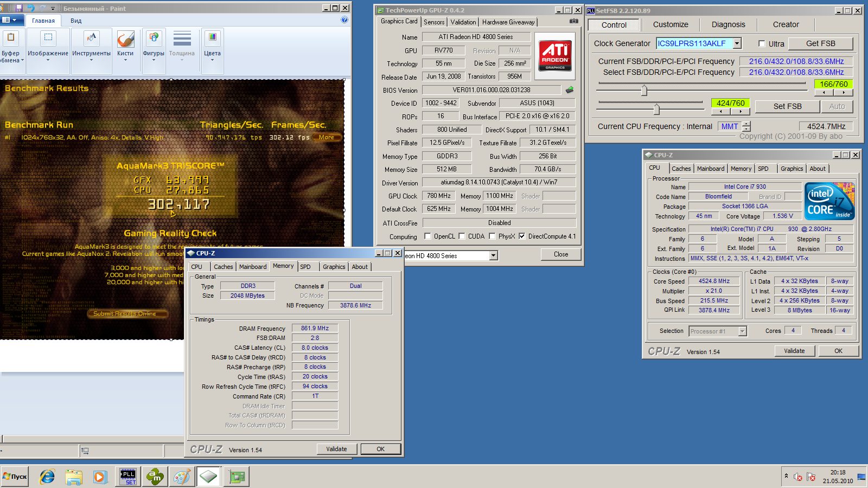The width and height of the screenshot is (868, 488).
Task: Click left arrow under 424/760 value
Action: click(x=720, y=111)
